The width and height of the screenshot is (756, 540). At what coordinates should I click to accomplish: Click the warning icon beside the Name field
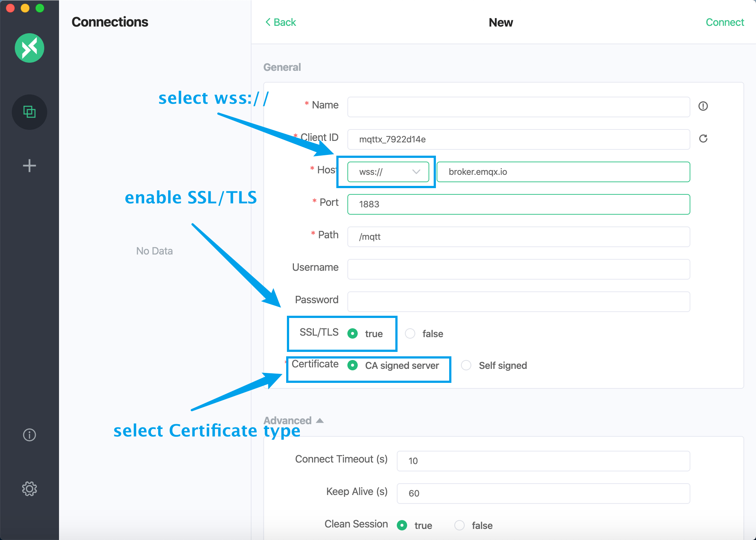pos(704,107)
